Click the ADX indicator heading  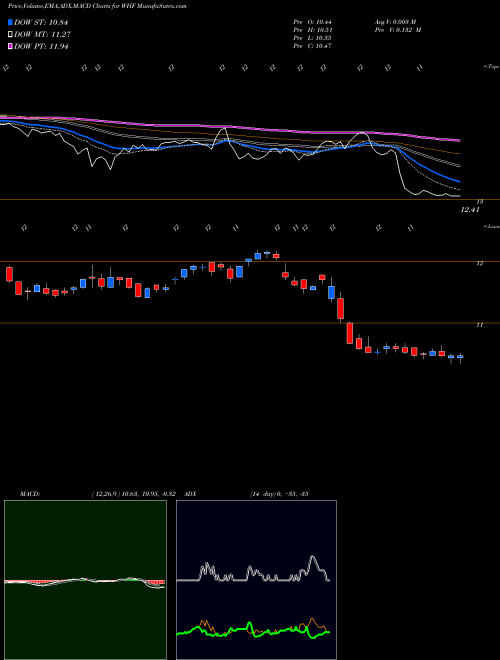[x=191, y=494]
